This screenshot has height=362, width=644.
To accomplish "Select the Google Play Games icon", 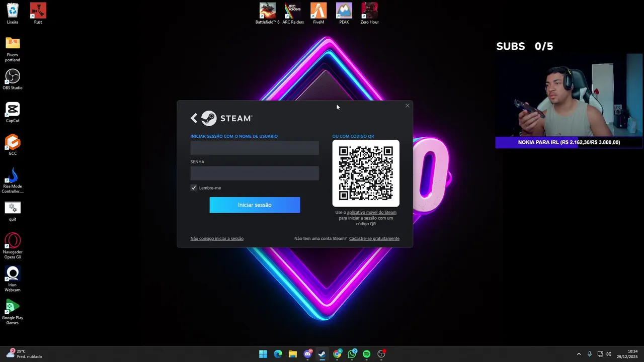I will (x=13, y=312).
